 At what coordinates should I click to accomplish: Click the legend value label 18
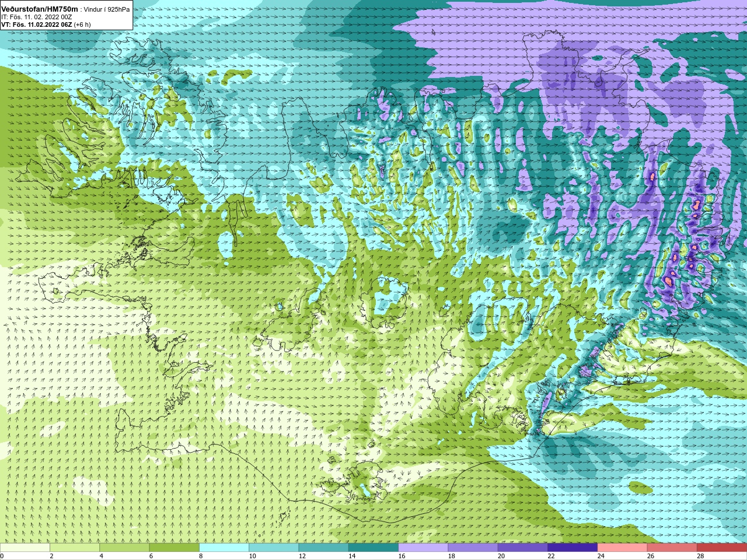point(451,556)
